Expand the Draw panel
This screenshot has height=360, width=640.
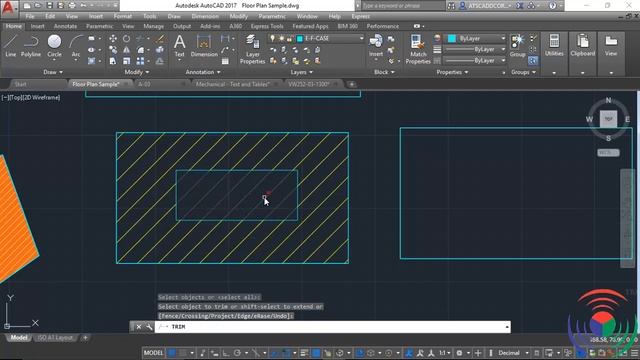coord(53,72)
